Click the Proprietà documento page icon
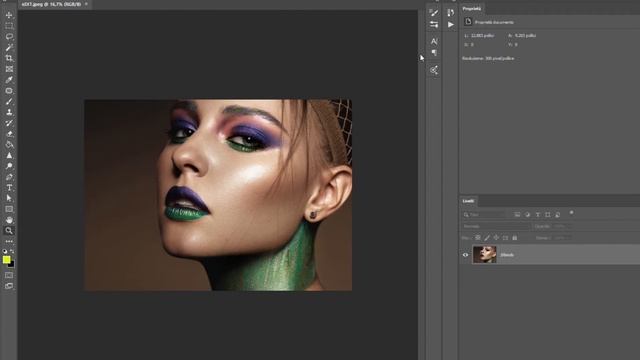Viewport: 640px width, 360px height. (x=468, y=22)
